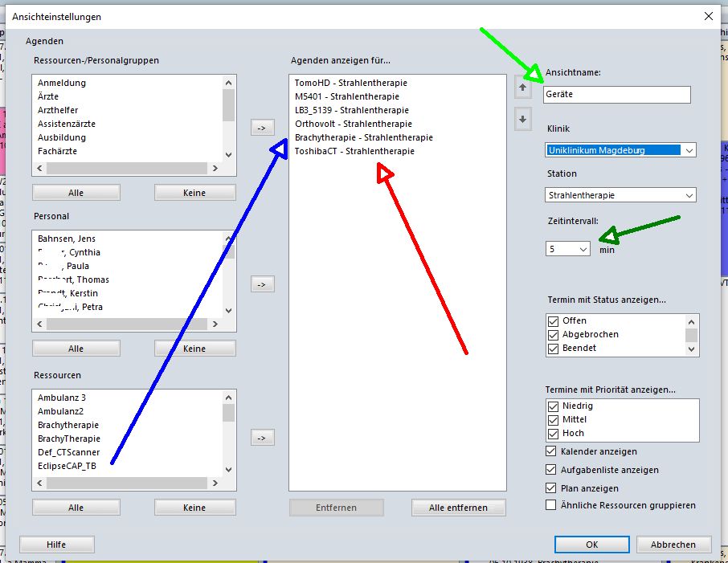Click the Ansichtname text field

coord(616,94)
